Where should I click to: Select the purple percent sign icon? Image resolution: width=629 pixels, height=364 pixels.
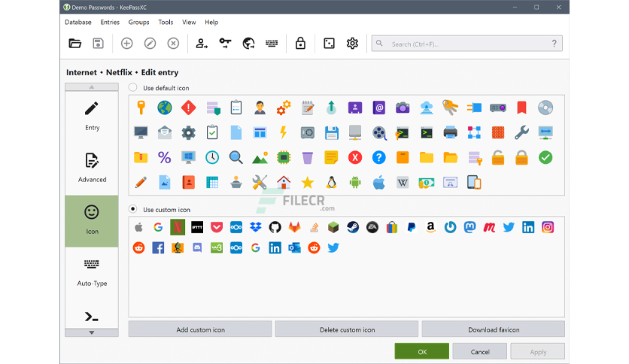(x=165, y=157)
